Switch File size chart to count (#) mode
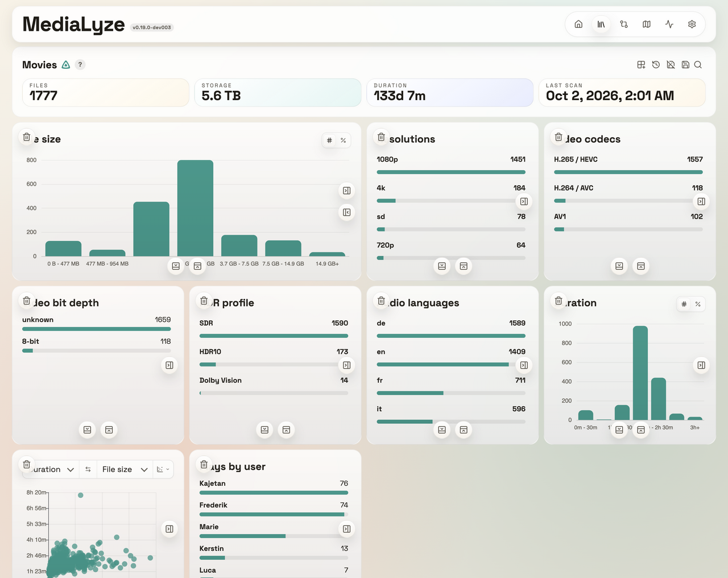728x578 pixels. point(329,141)
